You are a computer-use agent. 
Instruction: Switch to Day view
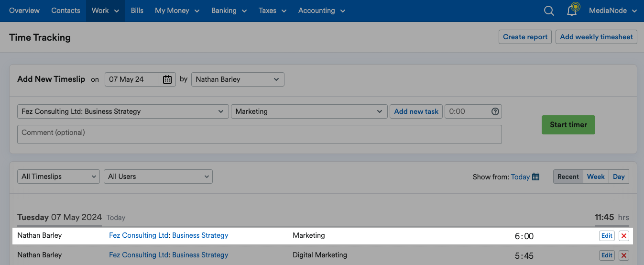(619, 177)
